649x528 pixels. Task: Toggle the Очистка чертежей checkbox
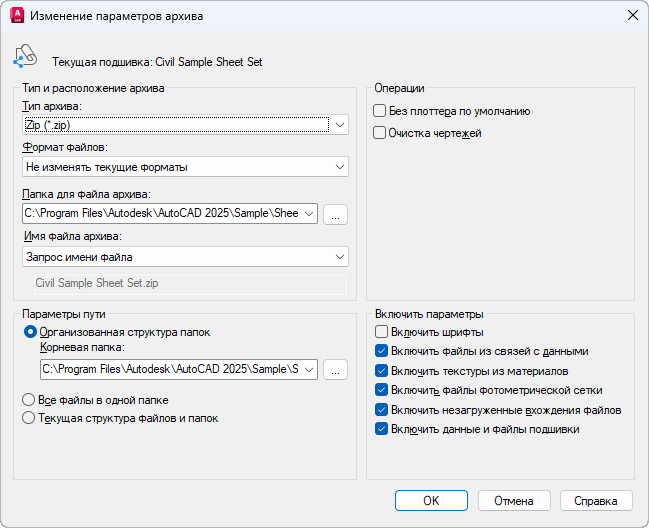pyautogui.click(x=380, y=132)
